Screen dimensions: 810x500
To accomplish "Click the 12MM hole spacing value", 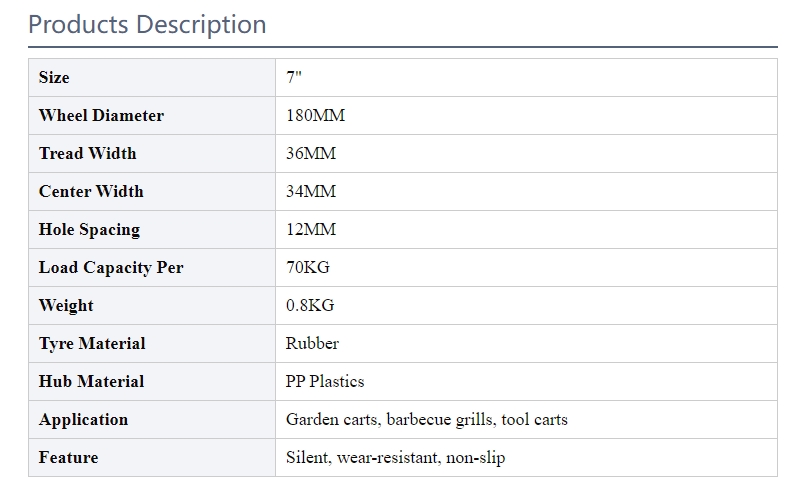I will (311, 229).
